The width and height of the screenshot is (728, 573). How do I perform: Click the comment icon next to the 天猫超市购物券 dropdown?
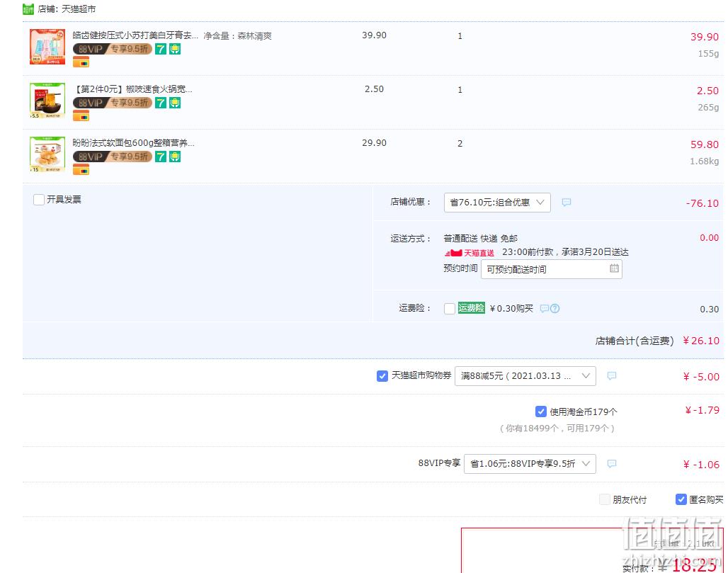(x=611, y=375)
